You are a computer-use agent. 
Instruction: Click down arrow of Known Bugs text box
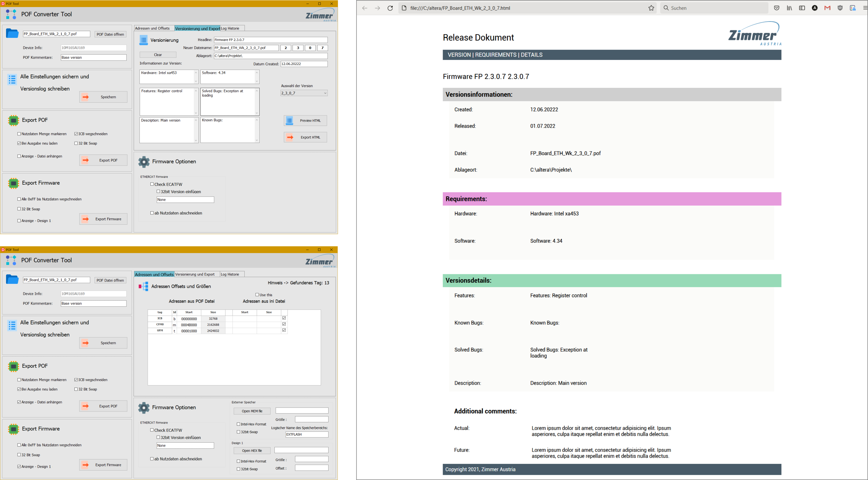coord(257,140)
